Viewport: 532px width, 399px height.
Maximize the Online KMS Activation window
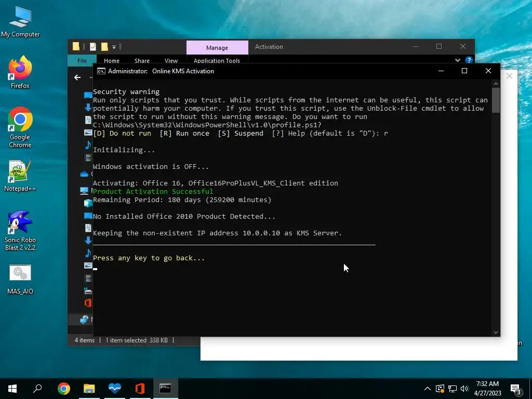(x=464, y=71)
